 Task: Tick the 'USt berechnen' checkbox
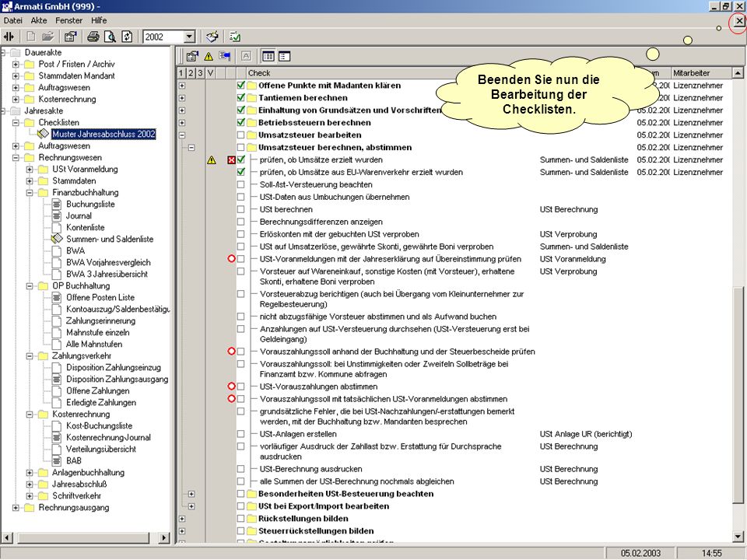coord(240,209)
